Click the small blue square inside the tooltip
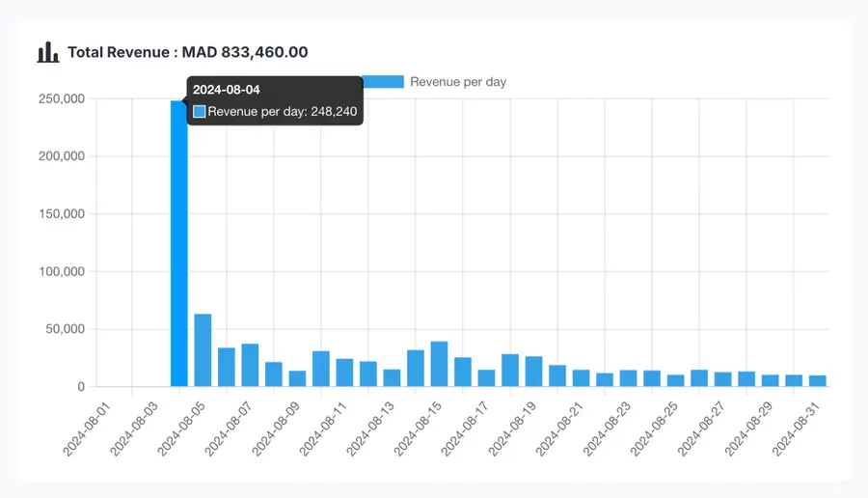 click(200, 111)
